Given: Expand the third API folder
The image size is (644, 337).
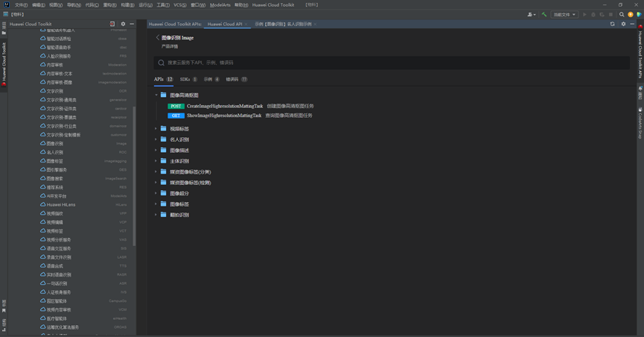Looking at the screenshot, I should click(x=156, y=139).
